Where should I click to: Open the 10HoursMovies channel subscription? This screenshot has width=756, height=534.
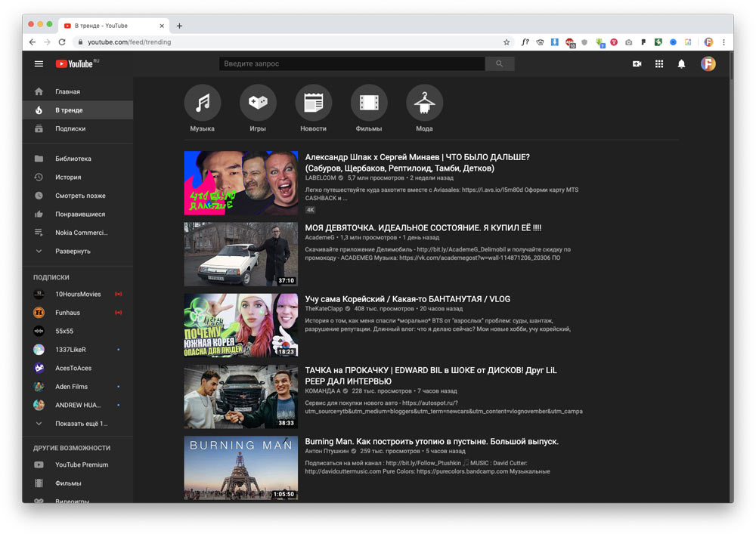pos(77,294)
